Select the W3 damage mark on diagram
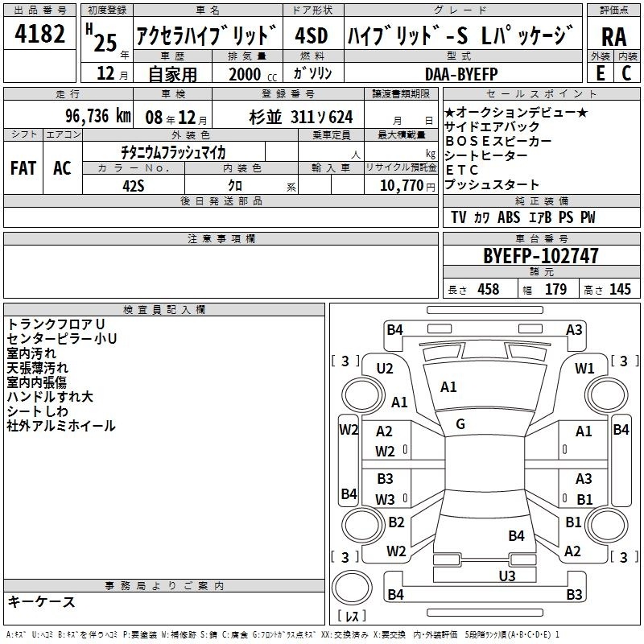Screen dimensions: 644x644 point(385,499)
